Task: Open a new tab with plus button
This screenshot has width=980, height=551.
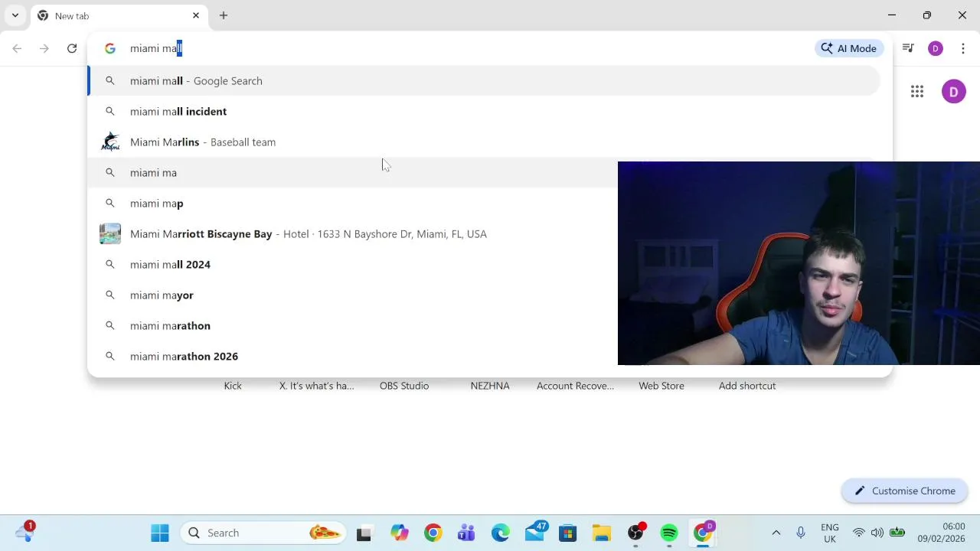Action: coord(224,15)
